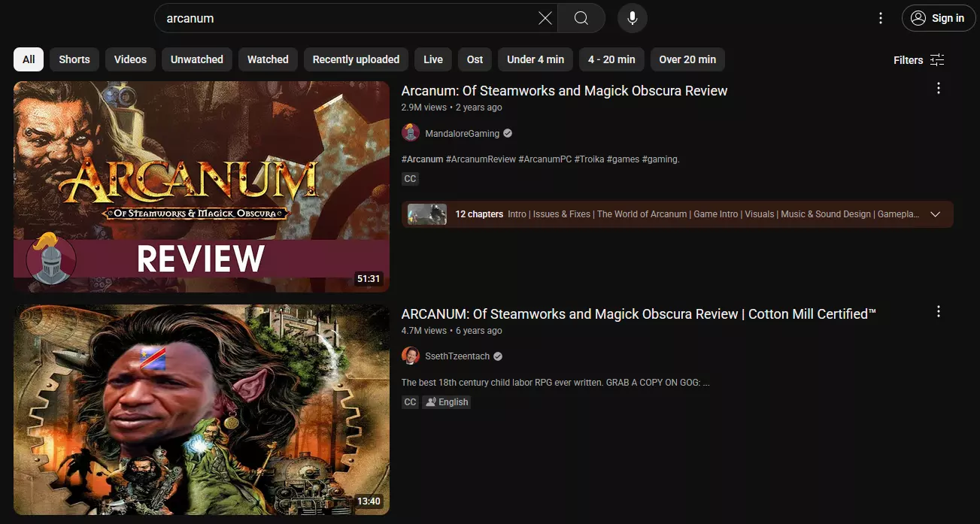Open the SsethTzeentach channel avatar
The width and height of the screenshot is (980, 524).
tap(411, 356)
